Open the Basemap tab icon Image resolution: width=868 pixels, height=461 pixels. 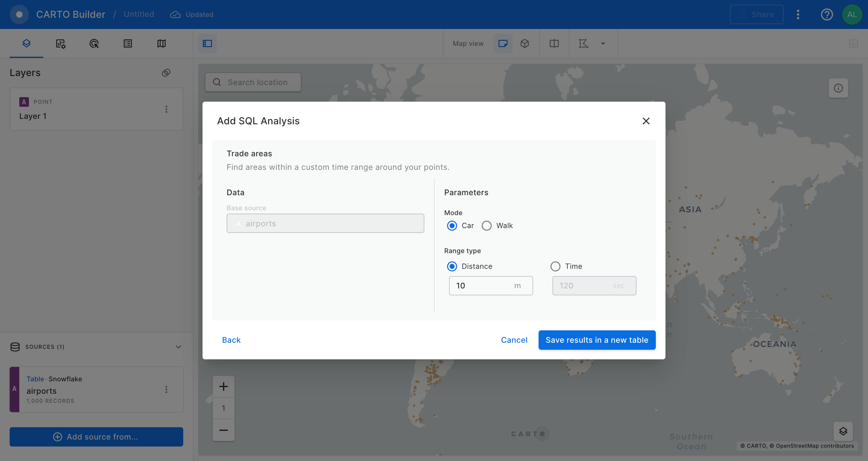coord(162,43)
